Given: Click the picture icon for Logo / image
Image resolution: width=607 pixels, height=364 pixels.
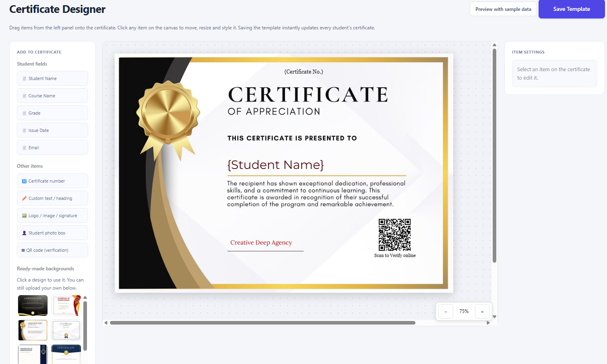Looking at the screenshot, I should tap(25, 216).
